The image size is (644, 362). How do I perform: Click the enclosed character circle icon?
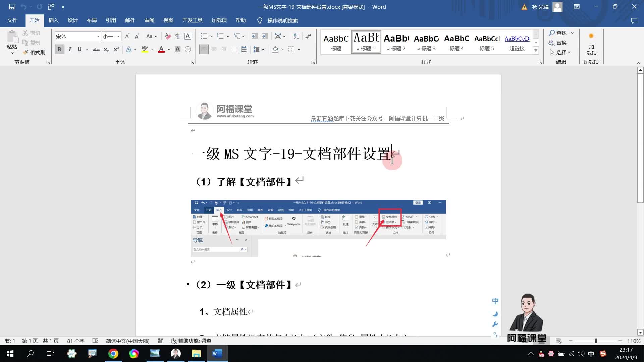pyautogui.click(x=188, y=50)
